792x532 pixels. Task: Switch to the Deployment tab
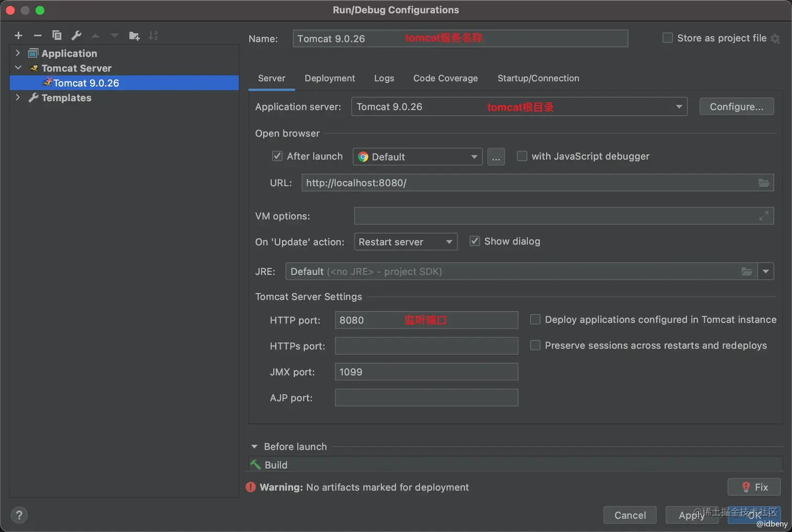click(x=329, y=78)
